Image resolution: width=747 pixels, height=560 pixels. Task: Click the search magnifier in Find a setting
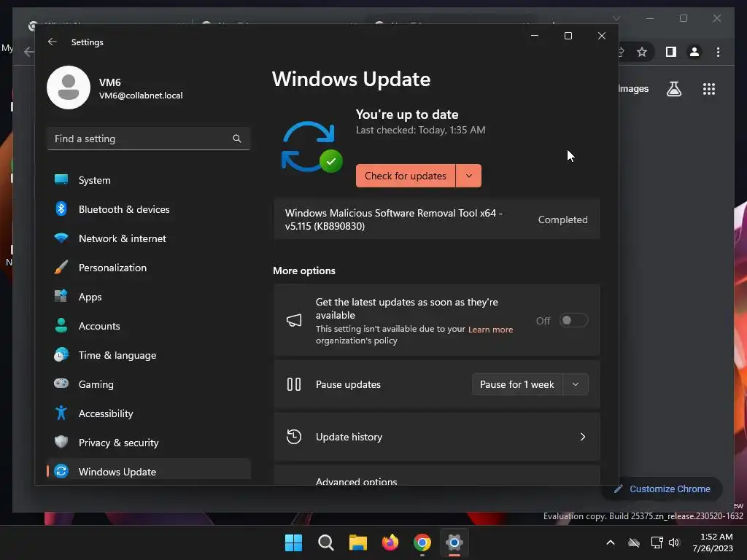coord(237,139)
